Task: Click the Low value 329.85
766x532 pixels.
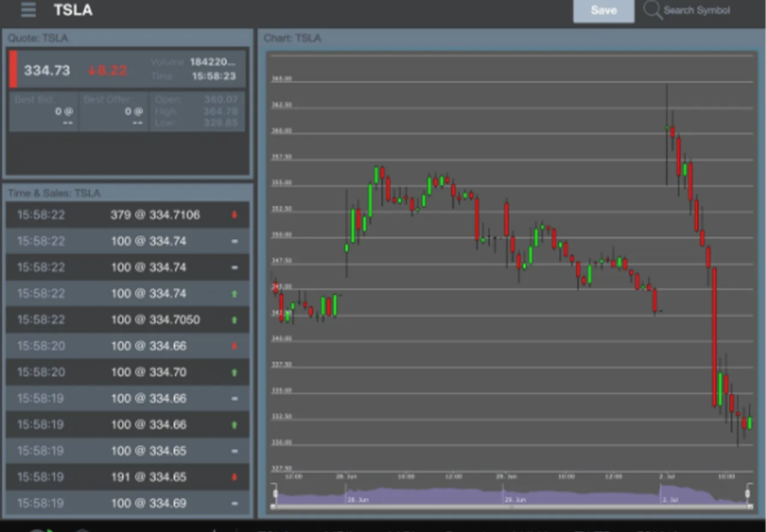Action: 221,123
